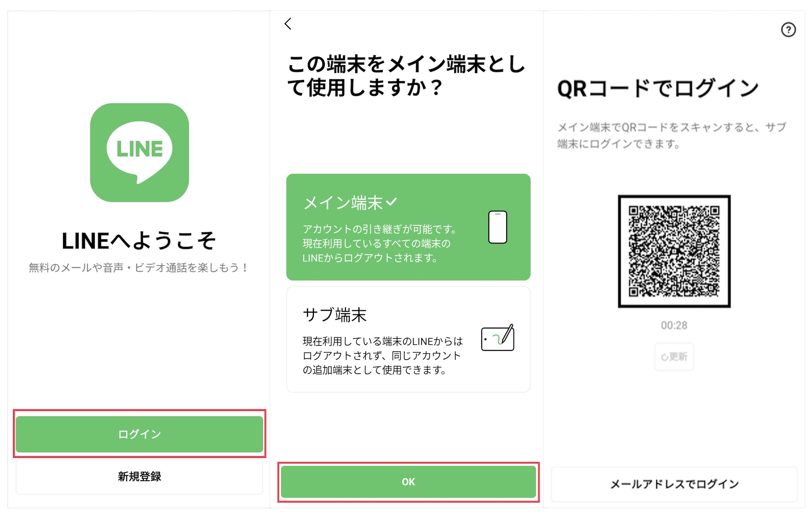This screenshot has width=812, height=525.
Task: Click the green LINE app logo
Action: pyautogui.click(x=140, y=153)
